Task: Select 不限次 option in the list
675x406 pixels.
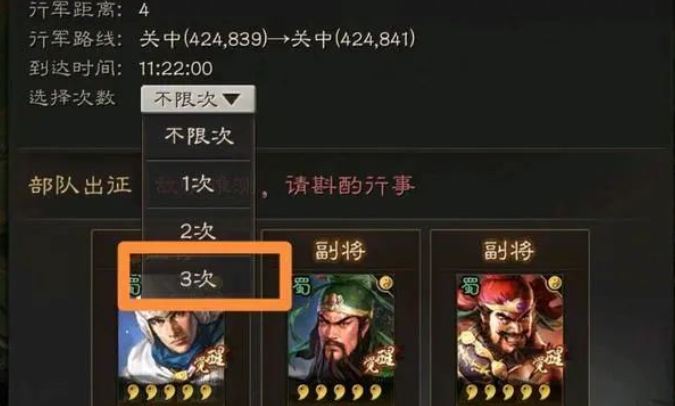Action: point(198,136)
